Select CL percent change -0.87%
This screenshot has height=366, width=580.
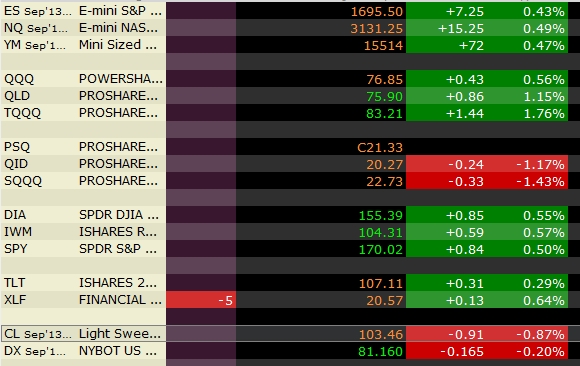click(540, 334)
